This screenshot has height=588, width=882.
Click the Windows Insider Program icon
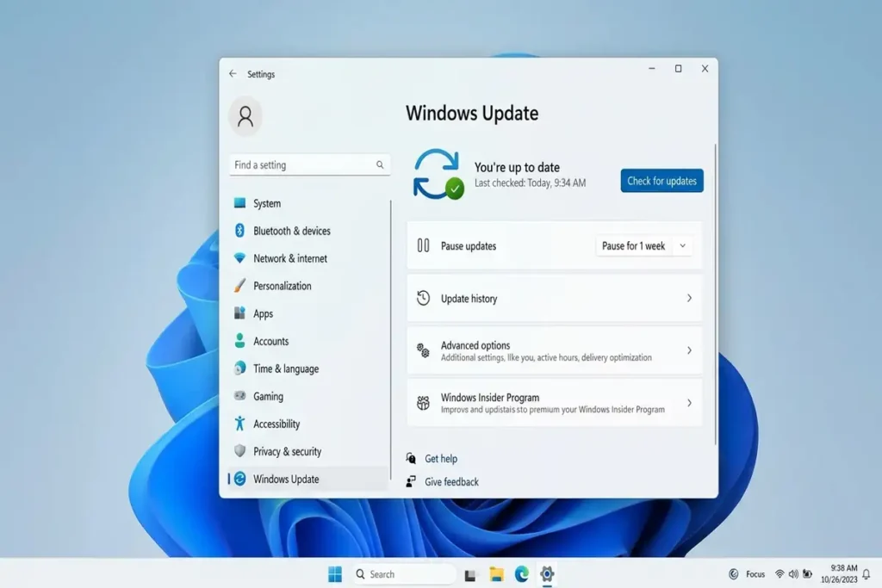pyautogui.click(x=423, y=403)
